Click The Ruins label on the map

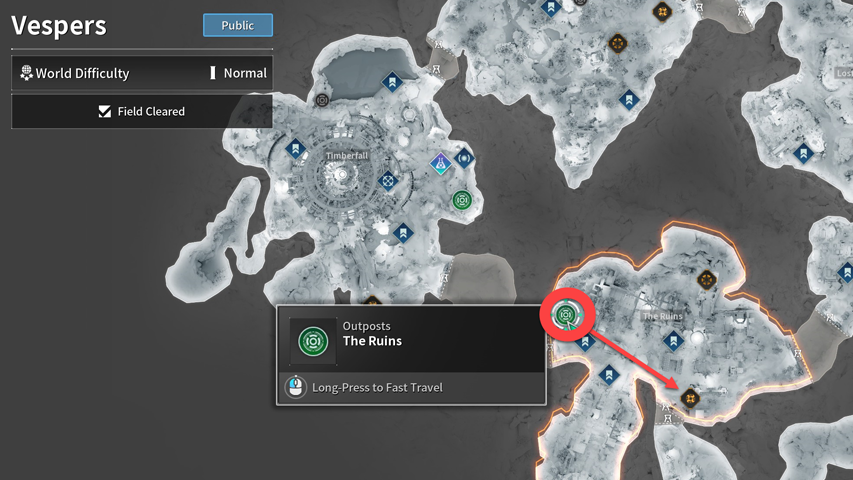tap(663, 316)
